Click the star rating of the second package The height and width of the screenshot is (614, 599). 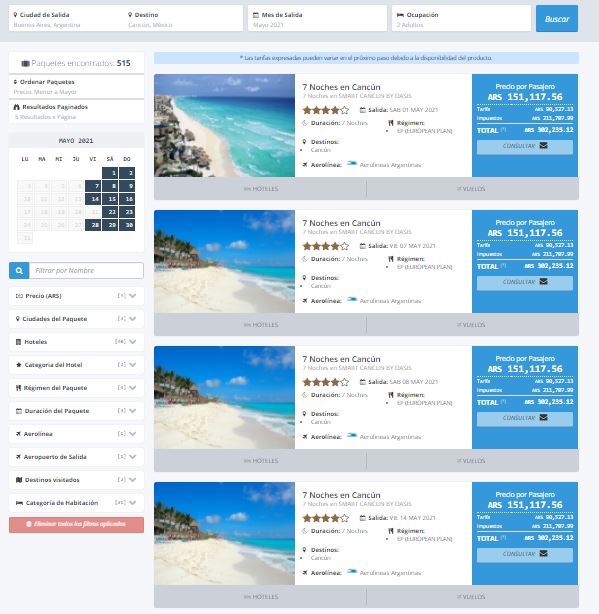point(326,246)
